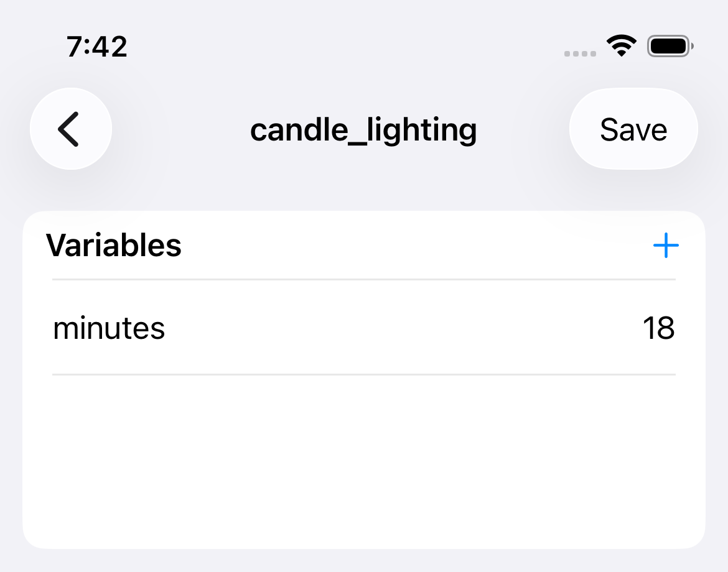Screen dimensions: 728x572
Task: Tap empty space between back button and title
Action: (180, 129)
